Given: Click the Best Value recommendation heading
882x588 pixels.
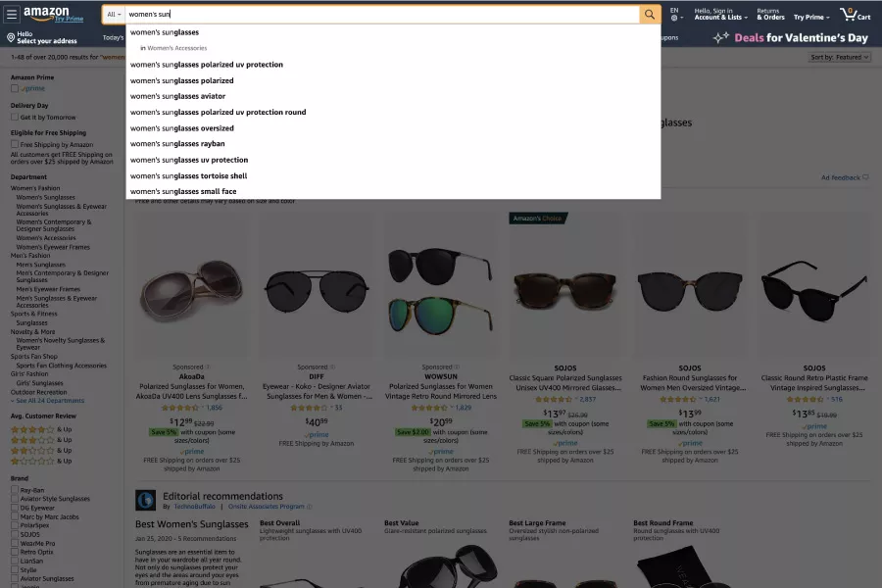Looking at the screenshot, I should click(x=402, y=523).
